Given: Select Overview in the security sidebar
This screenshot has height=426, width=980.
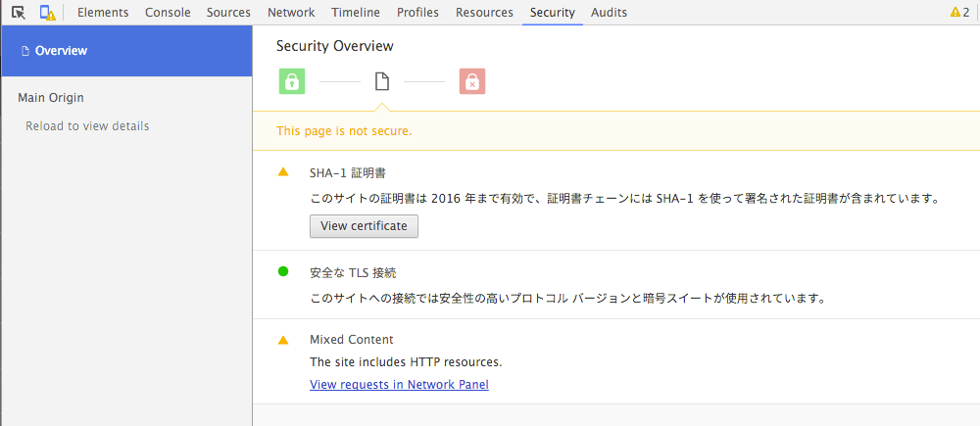Looking at the screenshot, I should click(60, 51).
